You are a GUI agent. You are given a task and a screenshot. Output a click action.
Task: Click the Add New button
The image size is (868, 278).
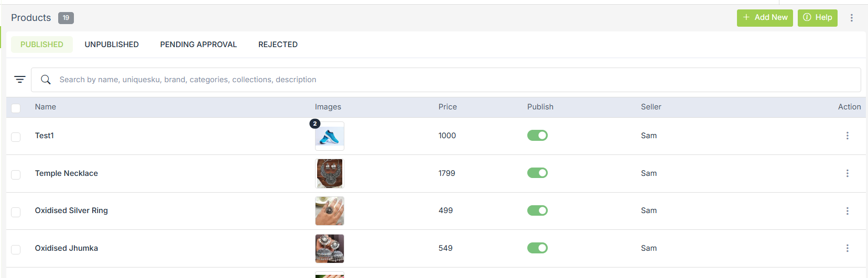pyautogui.click(x=765, y=18)
